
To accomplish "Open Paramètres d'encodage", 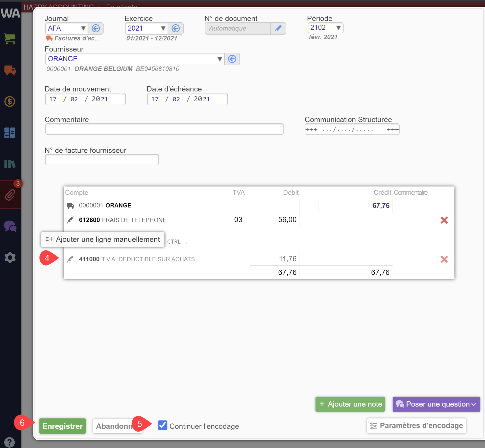I will (x=416, y=426).
